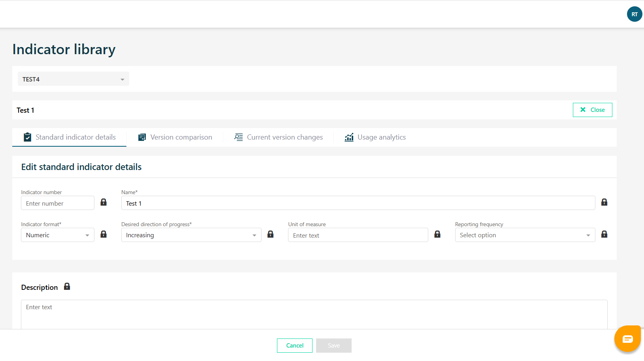Toggle lock beside Indicator format dropdown
This screenshot has height=361, width=644.
104,234
